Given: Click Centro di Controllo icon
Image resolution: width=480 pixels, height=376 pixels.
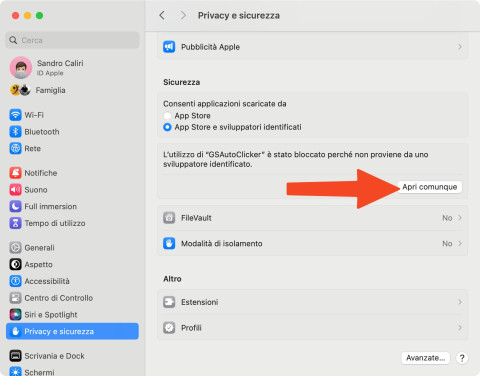Looking at the screenshot, I should pos(15,298).
